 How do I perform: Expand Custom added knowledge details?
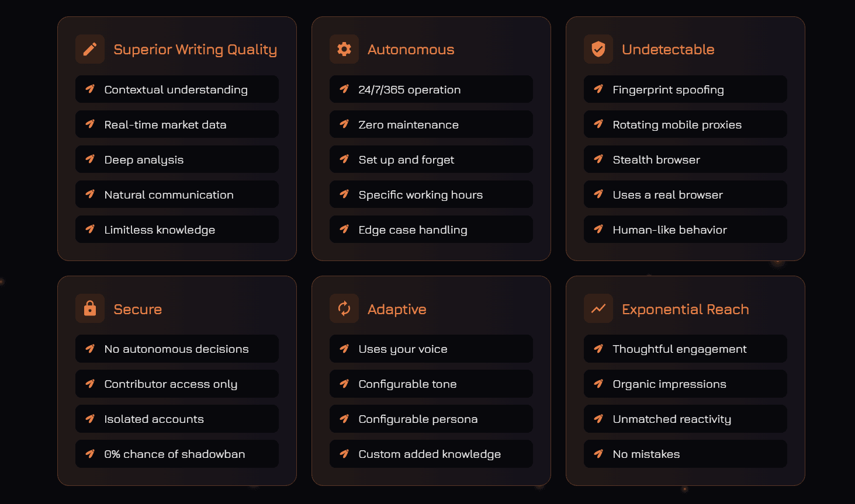[431, 454]
